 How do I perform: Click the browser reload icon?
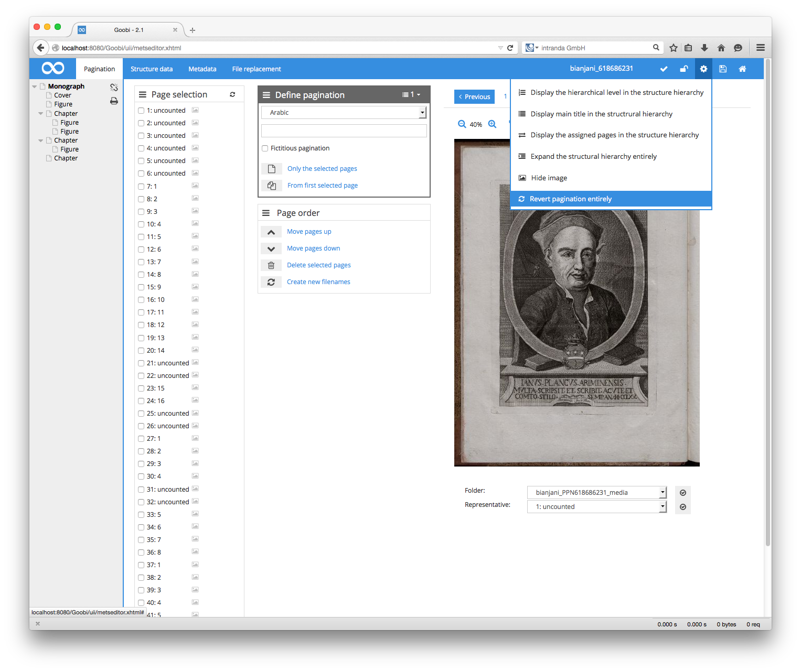510,48
